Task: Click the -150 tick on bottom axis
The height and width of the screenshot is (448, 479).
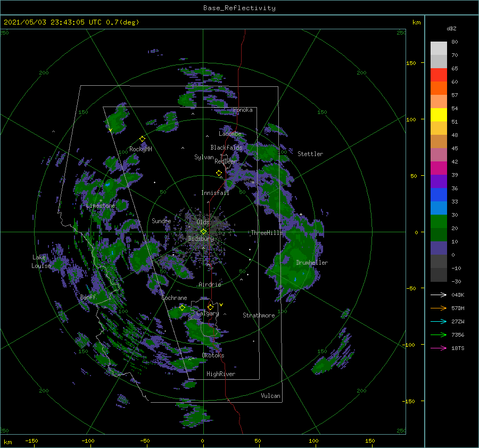Action: click(31, 441)
